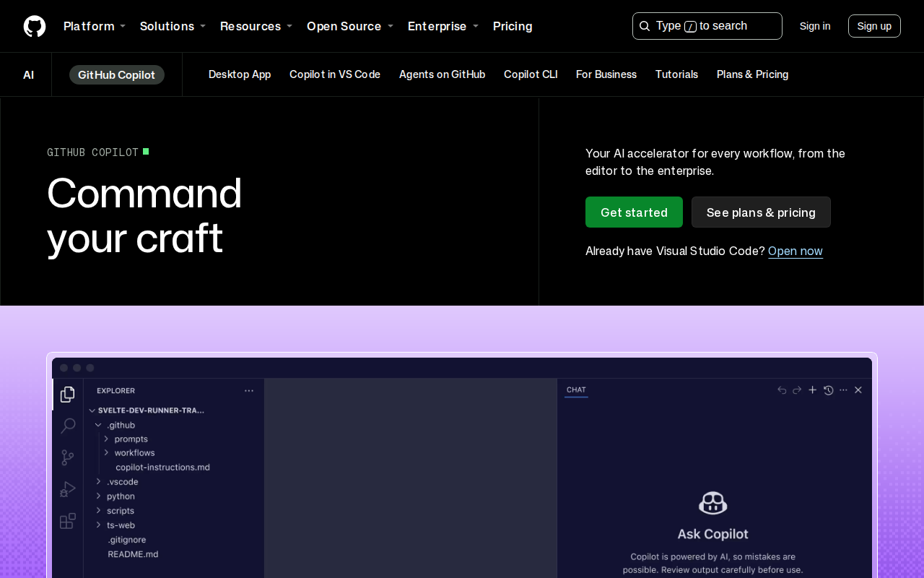Viewport: 924px width, 578px height.
Task: Click See plans & pricing button
Action: [x=761, y=212]
